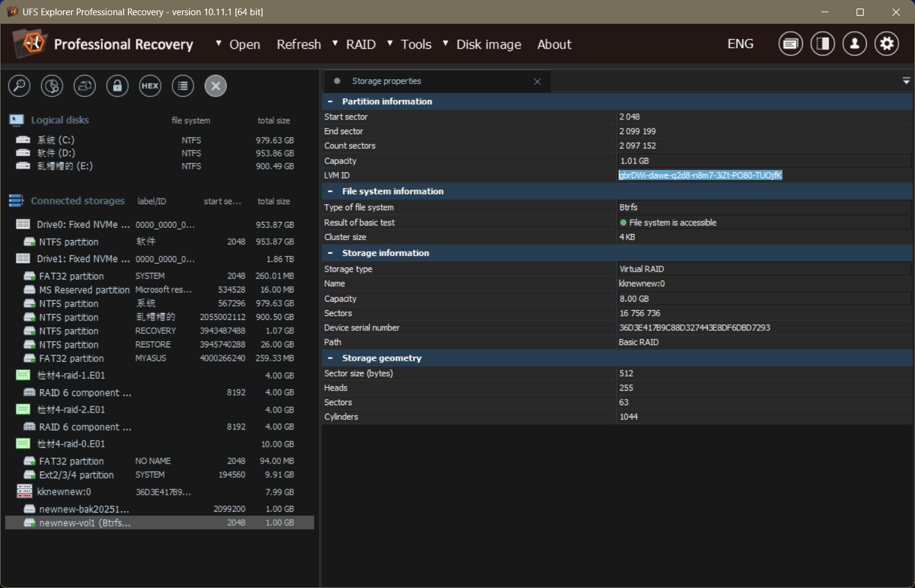Select the MS Reserved partition
The height and width of the screenshot is (588, 915).
coord(160,290)
